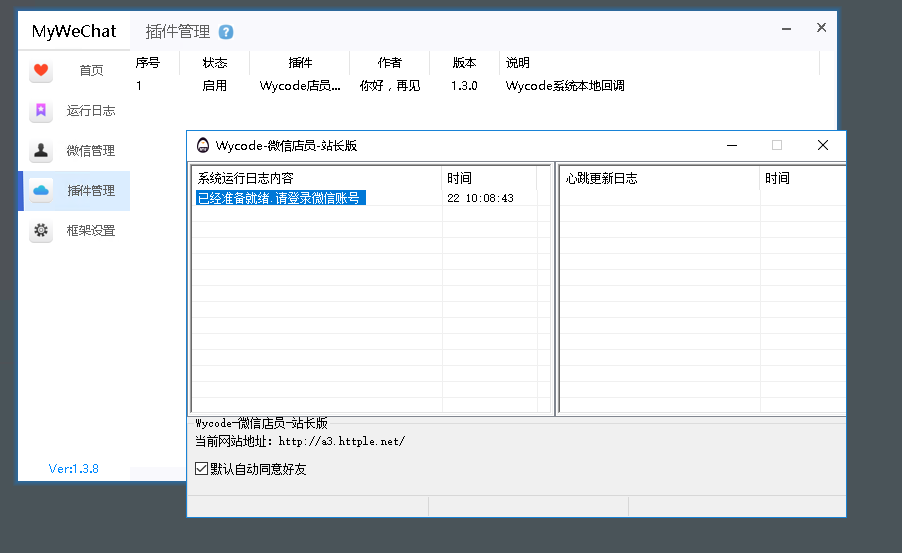Screen dimensions: 902x553
Task: Click the MyWeChat title text
Action: [x=74, y=31]
